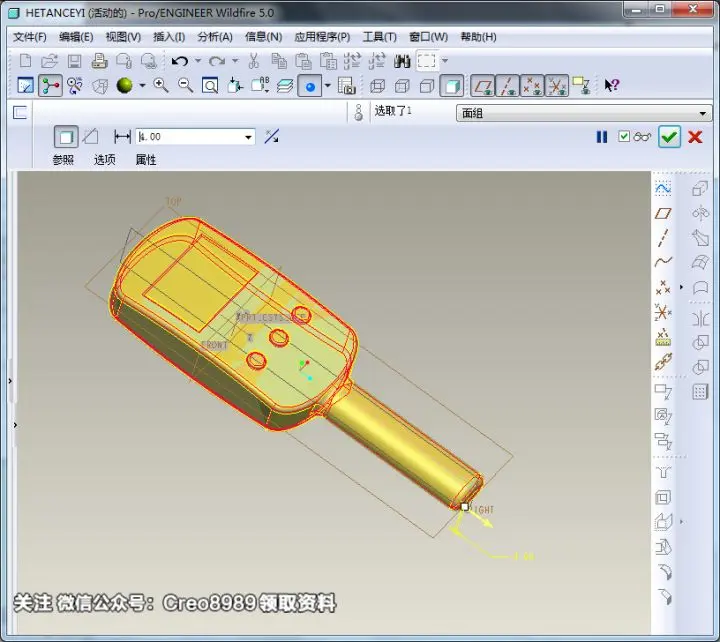
Task: Toggle datum plane display
Action: [x=483, y=86]
